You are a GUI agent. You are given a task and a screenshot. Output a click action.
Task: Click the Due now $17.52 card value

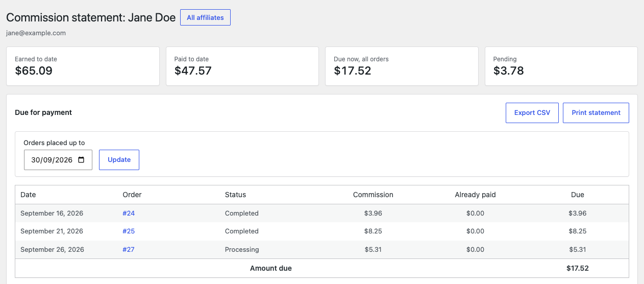353,71
